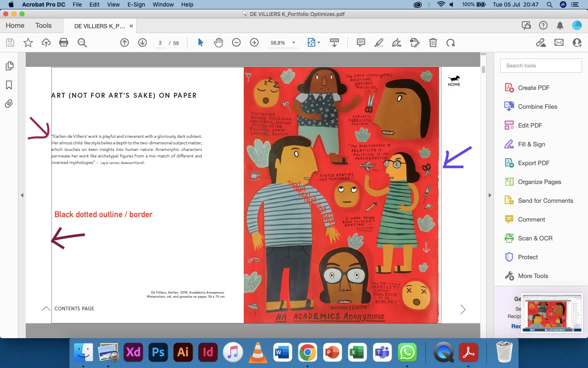Screen dimensions: 588x368
Task: Open the Window menu
Action: point(163,4)
